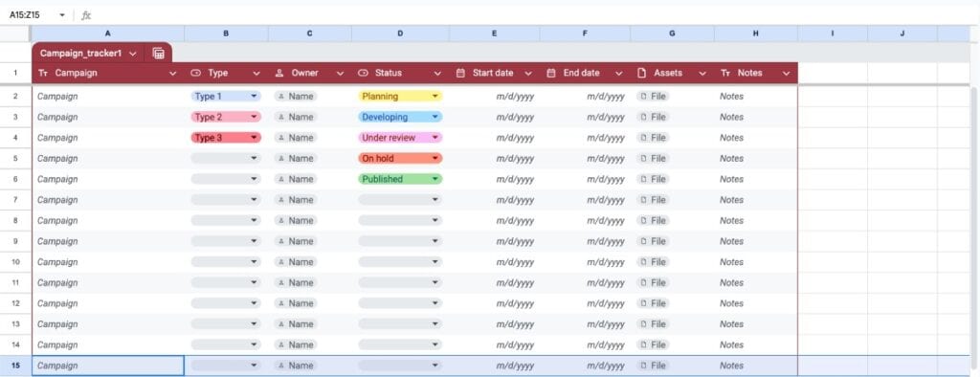The width and height of the screenshot is (980, 377).
Task: Click the End date cell in row 11
Action: pos(585,282)
